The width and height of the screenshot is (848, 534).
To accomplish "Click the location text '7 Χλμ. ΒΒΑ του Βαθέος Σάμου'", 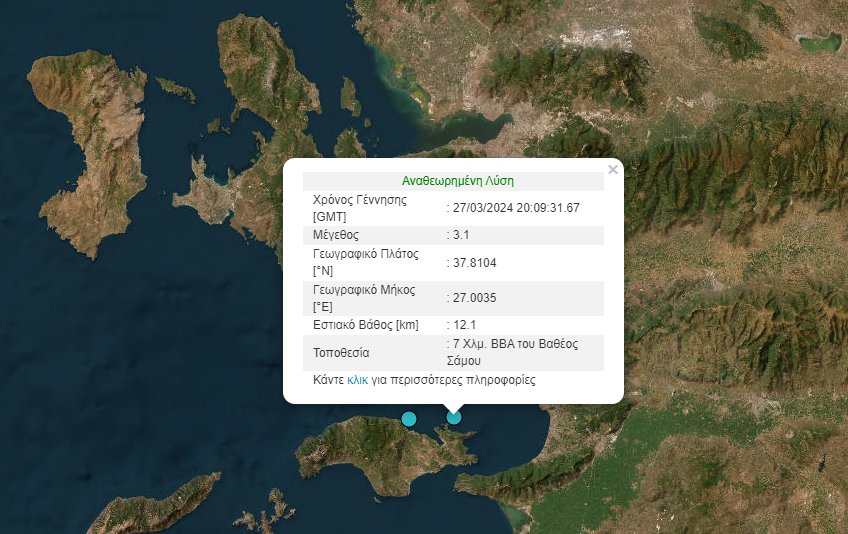I will [513, 351].
